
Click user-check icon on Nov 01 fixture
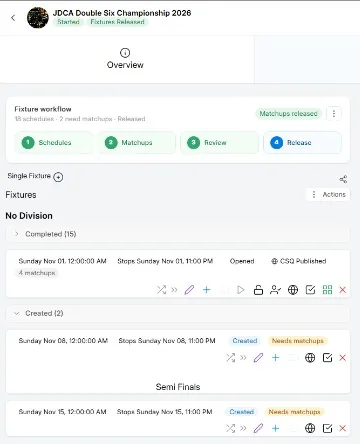pyautogui.click(x=275, y=290)
